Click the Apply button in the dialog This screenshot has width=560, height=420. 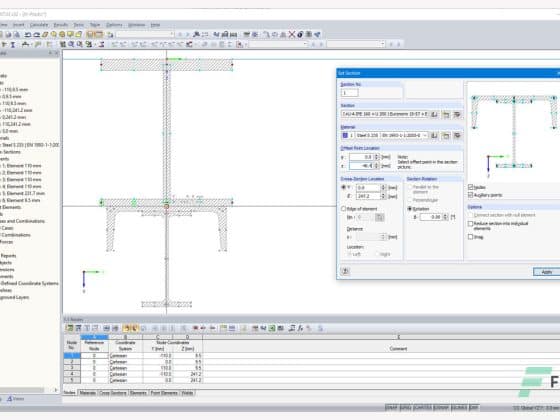click(546, 272)
